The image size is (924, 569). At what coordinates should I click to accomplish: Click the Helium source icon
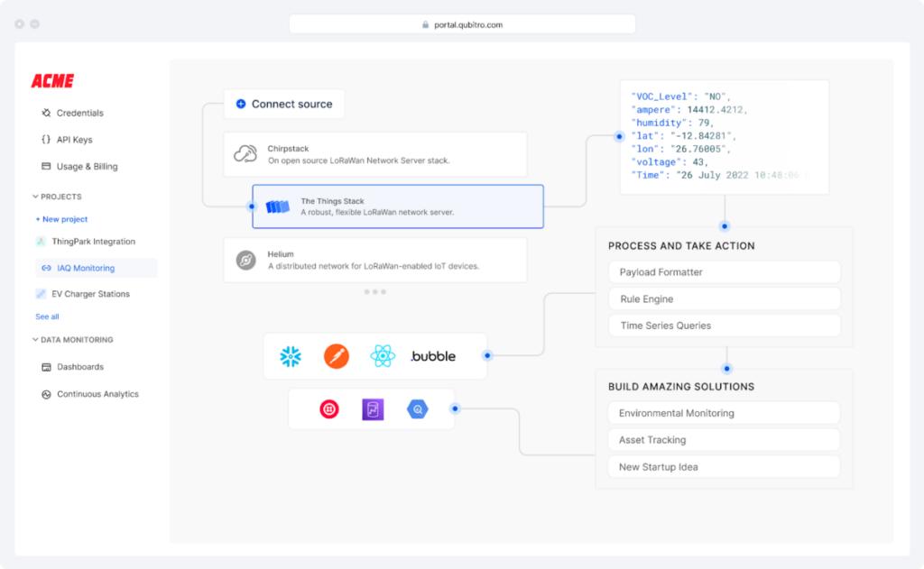(x=245, y=261)
